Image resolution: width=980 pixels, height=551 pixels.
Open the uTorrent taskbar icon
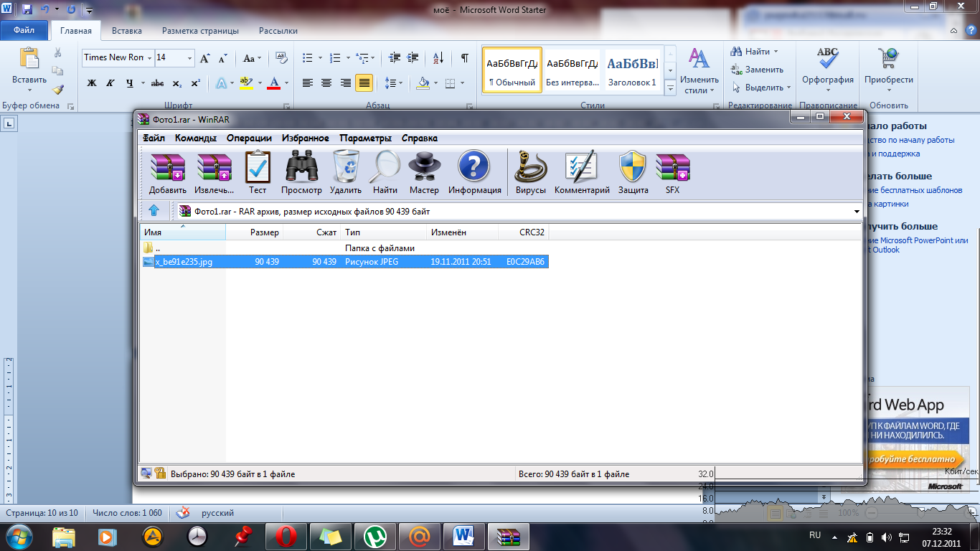point(374,536)
